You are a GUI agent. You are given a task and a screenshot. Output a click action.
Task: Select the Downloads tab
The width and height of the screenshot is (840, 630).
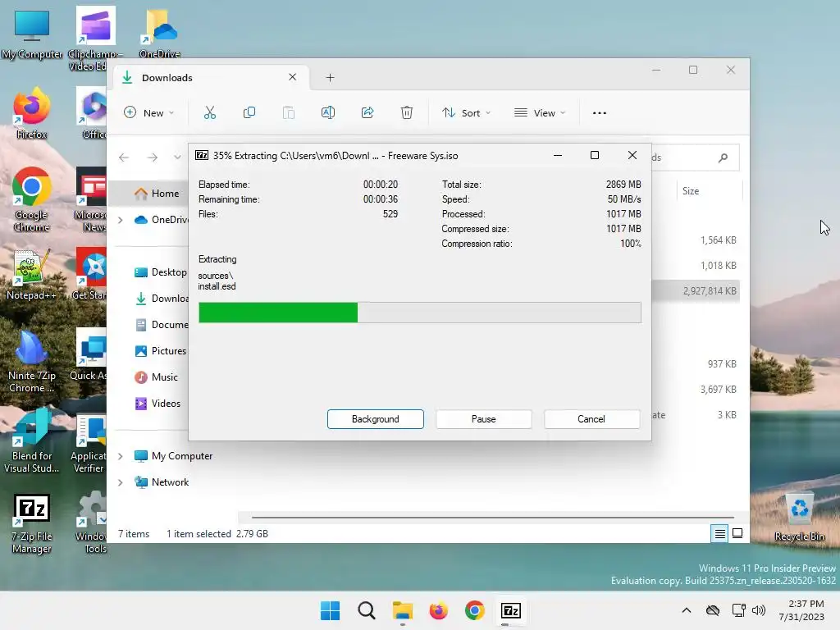coord(212,78)
